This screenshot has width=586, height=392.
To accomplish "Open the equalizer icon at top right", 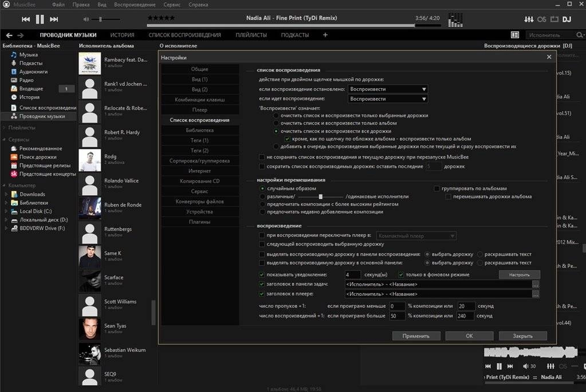I will tap(529, 19).
